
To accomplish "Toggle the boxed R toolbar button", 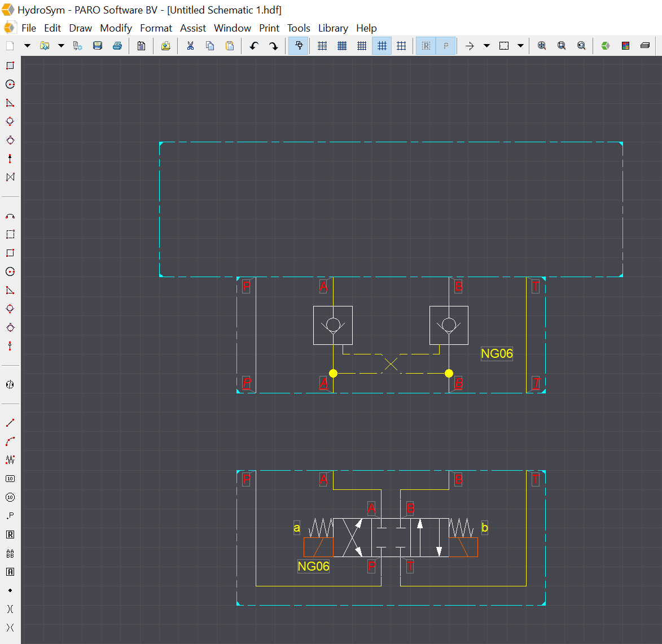I will pos(426,46).
